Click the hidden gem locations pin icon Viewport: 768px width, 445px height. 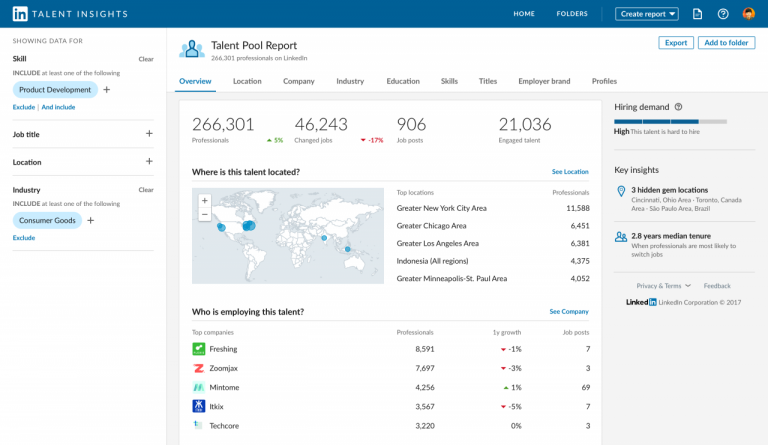coord(621,191)
